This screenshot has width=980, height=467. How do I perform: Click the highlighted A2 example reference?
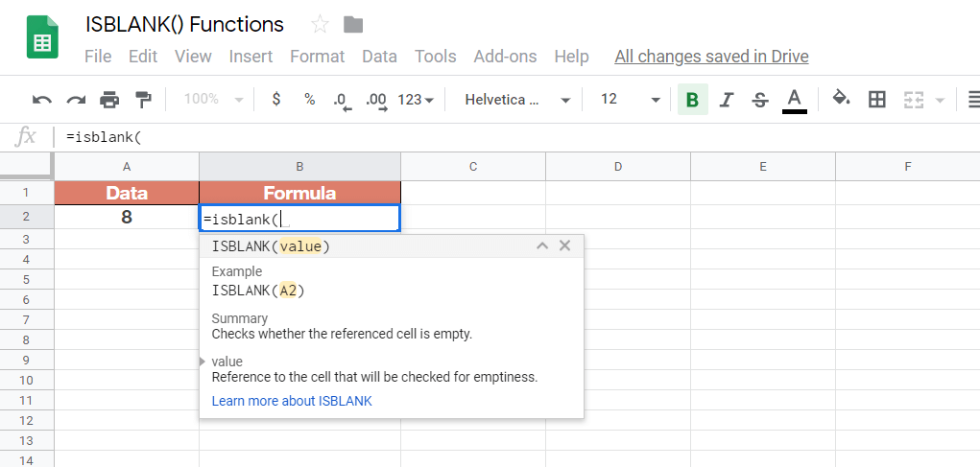point(288,291)
